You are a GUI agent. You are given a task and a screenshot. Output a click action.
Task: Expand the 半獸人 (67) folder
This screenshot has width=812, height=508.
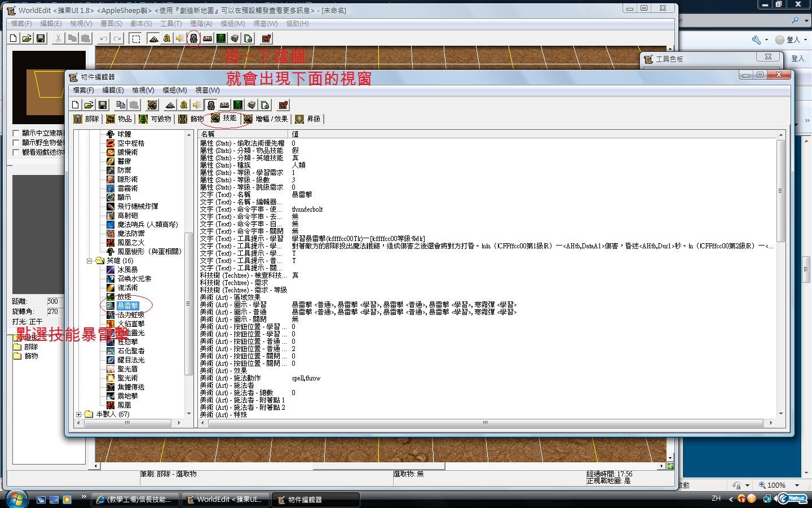pyautogui.click(x=79, y=414)
